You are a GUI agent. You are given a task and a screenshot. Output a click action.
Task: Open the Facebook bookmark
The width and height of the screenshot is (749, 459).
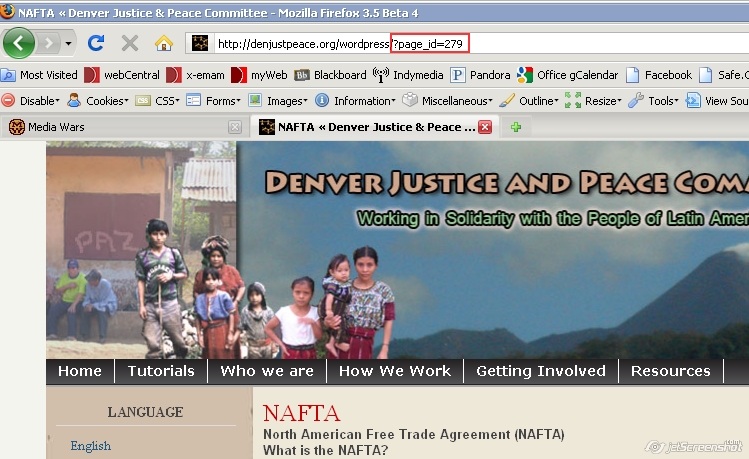(x=659, y=75)
